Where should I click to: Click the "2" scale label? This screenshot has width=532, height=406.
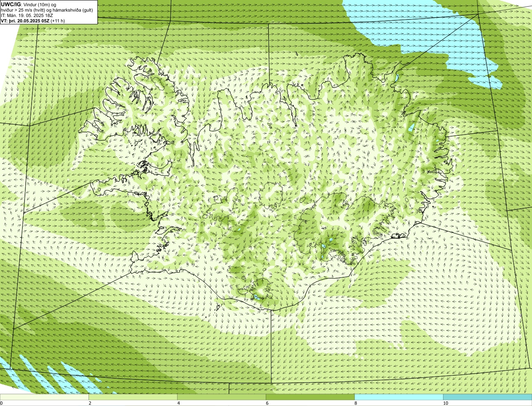coord(90,403)
